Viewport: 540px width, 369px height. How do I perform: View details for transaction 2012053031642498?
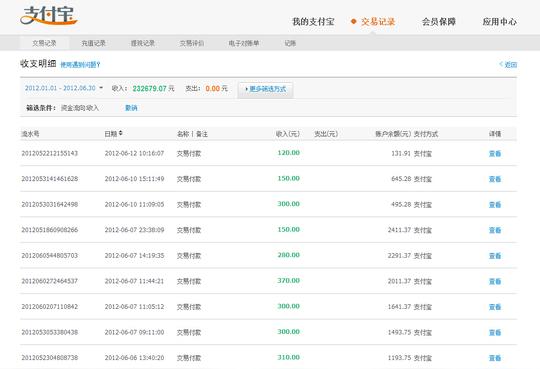[495, 205]
